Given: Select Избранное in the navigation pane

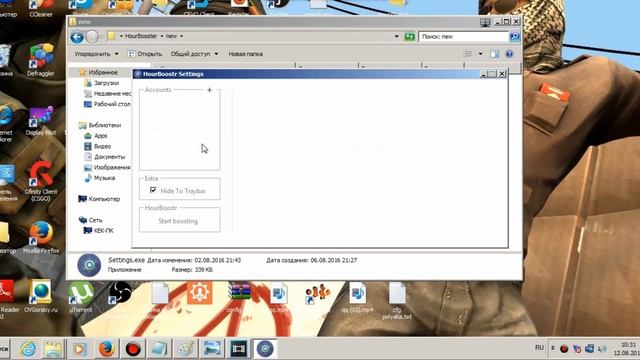Looking at the screenshot, I should [x=98, y=72].
